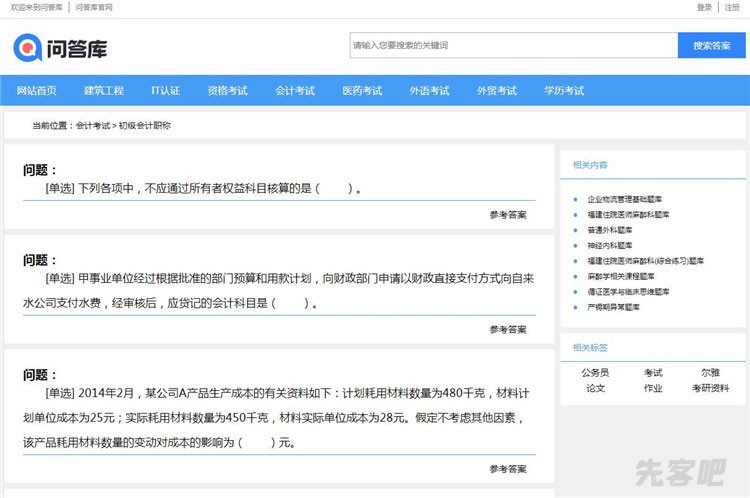This screenshot has width=750, height=498.
Task: Click the 登录 login link
Action: pyautogui.click(x=704, y=7)
